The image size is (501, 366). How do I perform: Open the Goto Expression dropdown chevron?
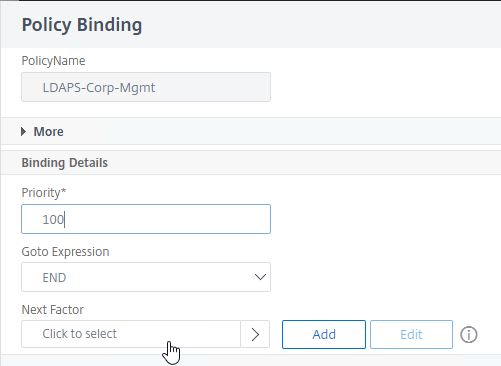point(260,277)
